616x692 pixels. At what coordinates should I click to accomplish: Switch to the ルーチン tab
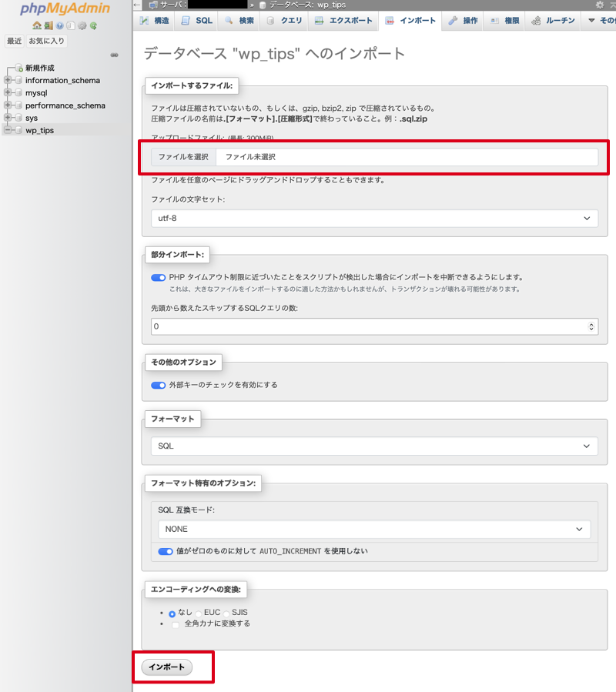pyautogui.click(x=553, y=21)
